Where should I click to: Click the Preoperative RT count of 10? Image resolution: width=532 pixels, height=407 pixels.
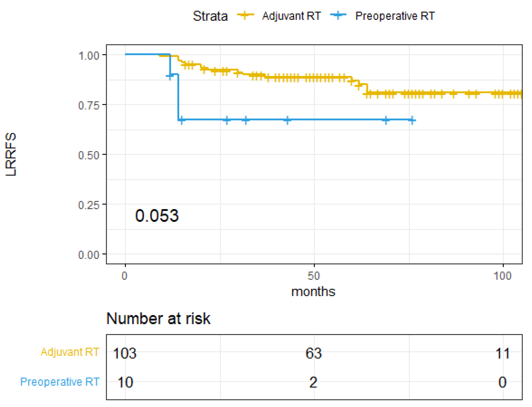point(125,382)
